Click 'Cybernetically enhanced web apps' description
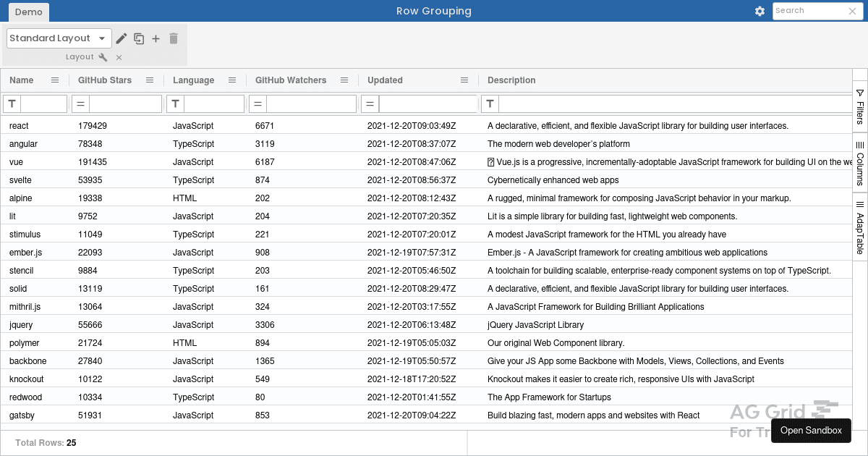868x456 pixels. tap(553, 180)
